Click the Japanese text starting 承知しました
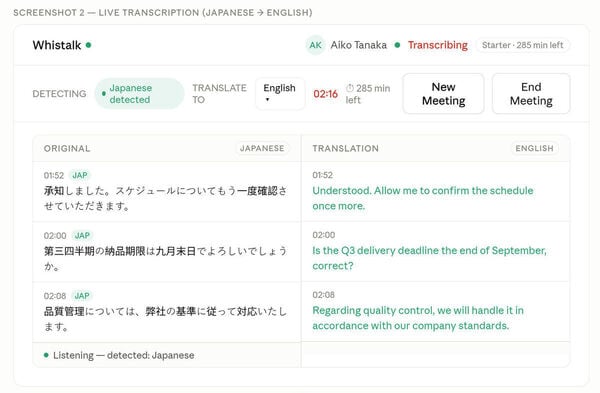Viewport: 600px width, 393px height. [165, 198]
